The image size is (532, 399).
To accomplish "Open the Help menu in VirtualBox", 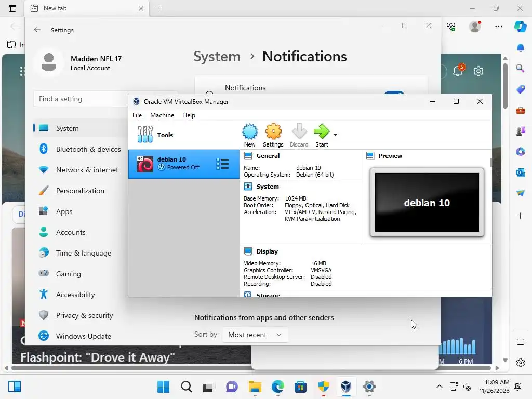I will [x=189, y=115].
